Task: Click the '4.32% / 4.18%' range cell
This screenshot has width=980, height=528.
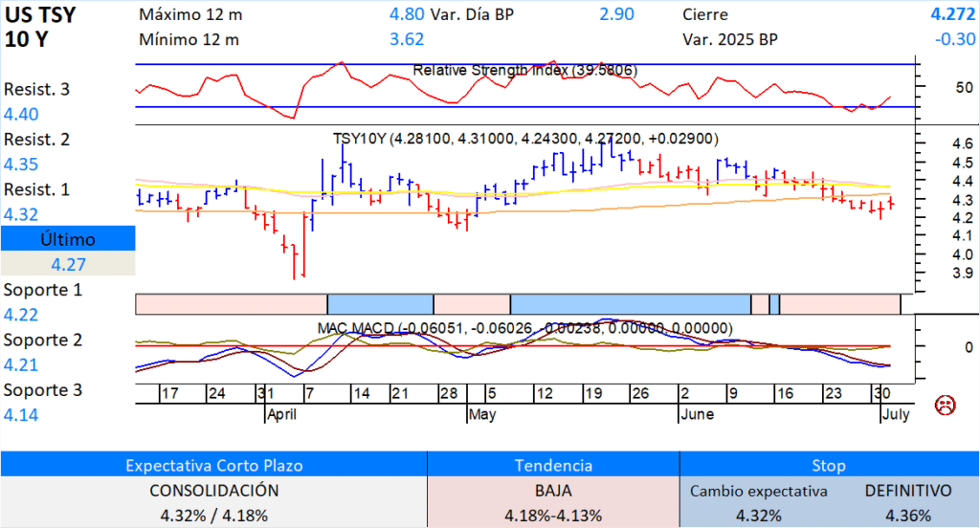Action: click(213, 516)
